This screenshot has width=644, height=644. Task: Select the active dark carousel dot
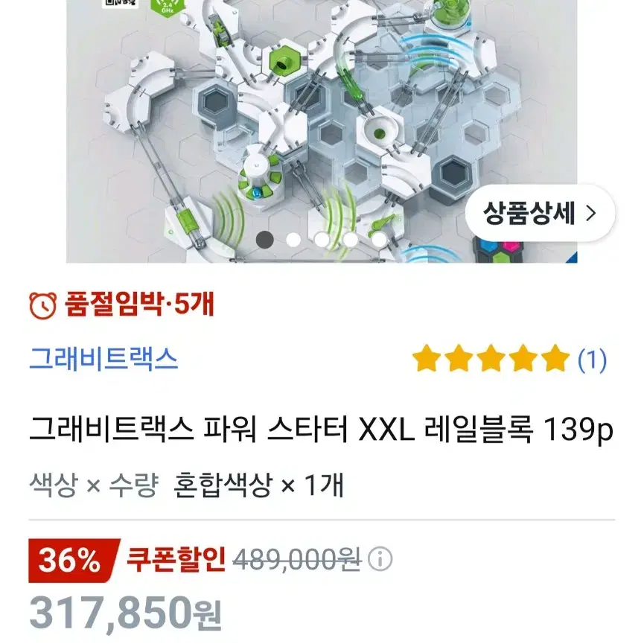pyautogui.click(x=264, y=240)
